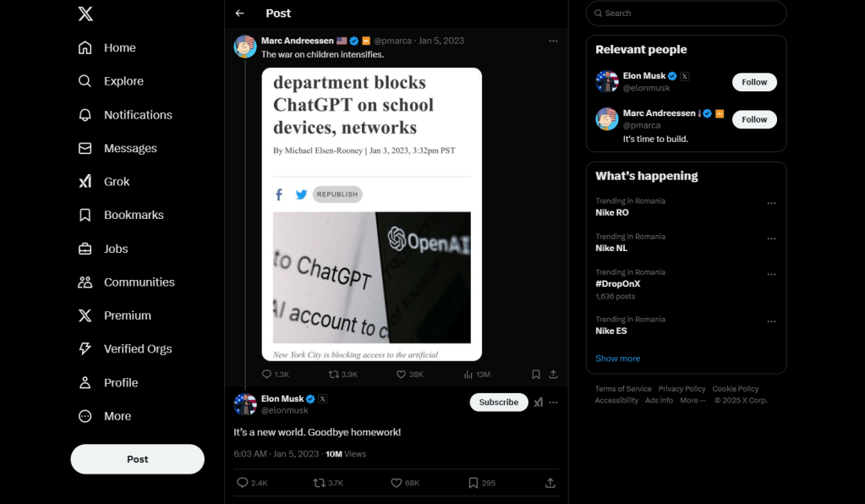Share Elon Musk's reply via share icon
Viewport: 865px width, 504px height.
pos(550,483)
